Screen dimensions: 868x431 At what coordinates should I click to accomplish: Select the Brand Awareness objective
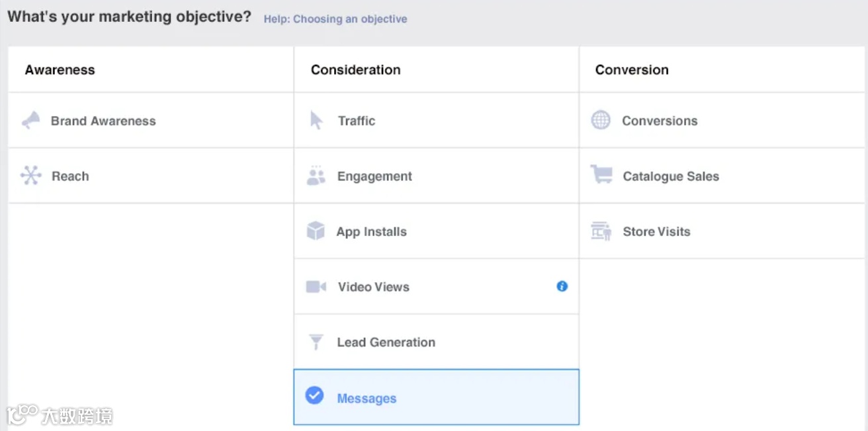coord(103,121)
